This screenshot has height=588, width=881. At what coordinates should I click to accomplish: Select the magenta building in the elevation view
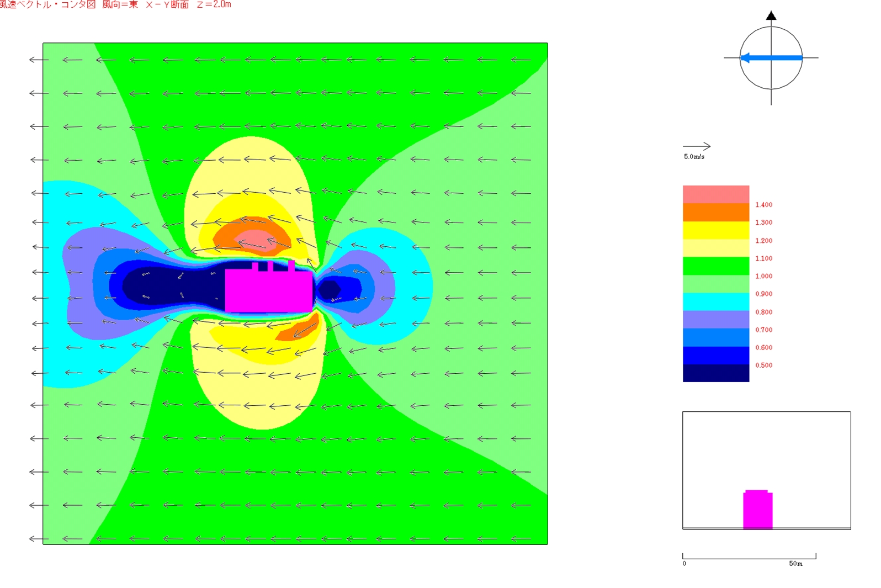click(757, 510)
